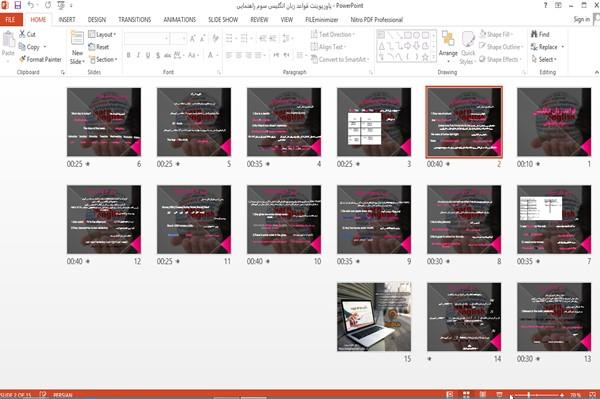
Task: Open the Find tool in Editing group
Action: (540, 34)
